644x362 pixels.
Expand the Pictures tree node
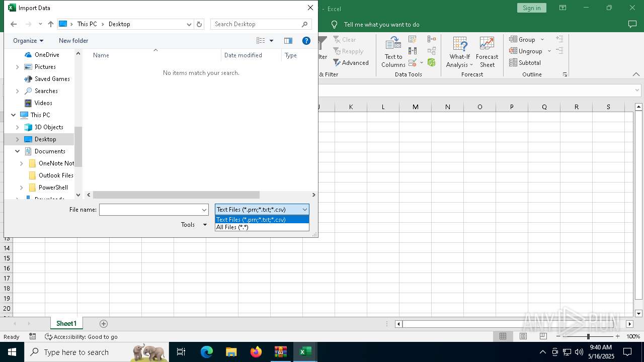click(x=18, y=67)
